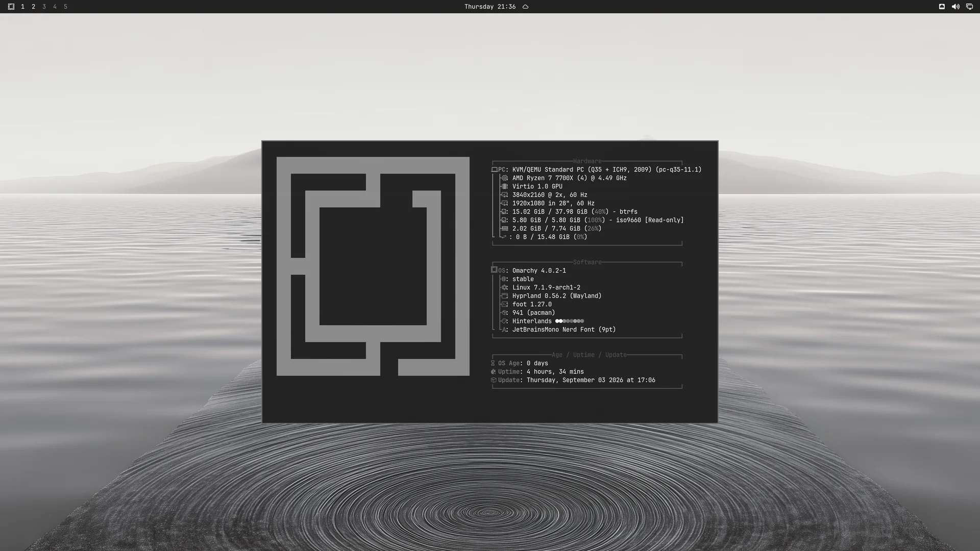Click the hourglass icon beside OS Age
980x551 pixels.
coord(493,363)
